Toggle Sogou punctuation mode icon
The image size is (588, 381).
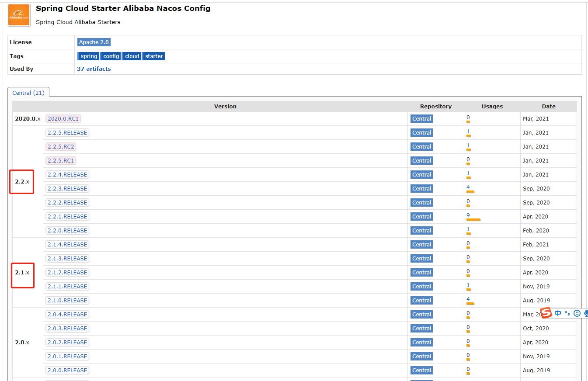(567, 313)
